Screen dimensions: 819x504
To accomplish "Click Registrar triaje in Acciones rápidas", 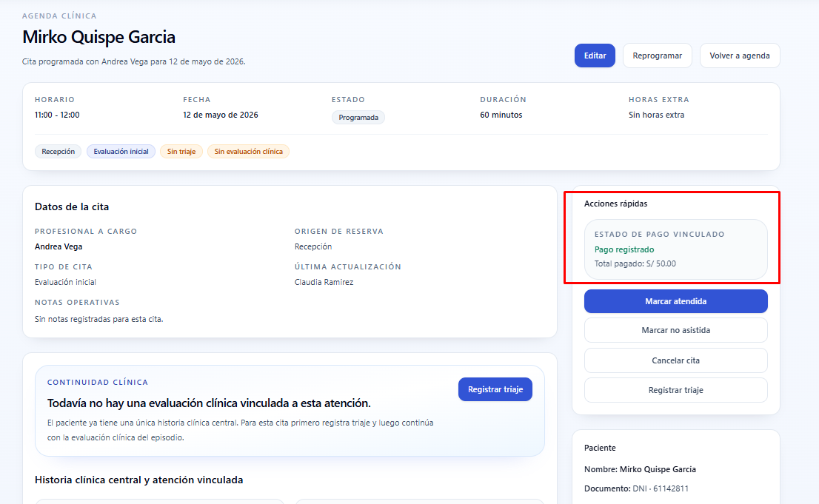I will coord(676,390).
